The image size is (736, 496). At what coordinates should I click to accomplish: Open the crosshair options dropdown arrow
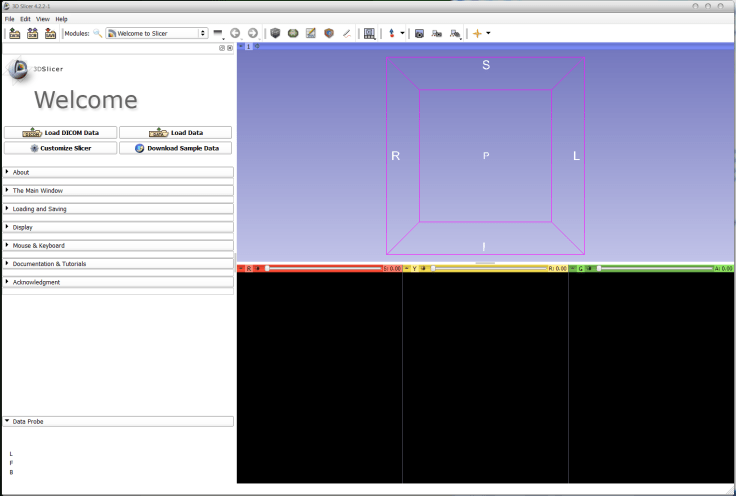488,33
